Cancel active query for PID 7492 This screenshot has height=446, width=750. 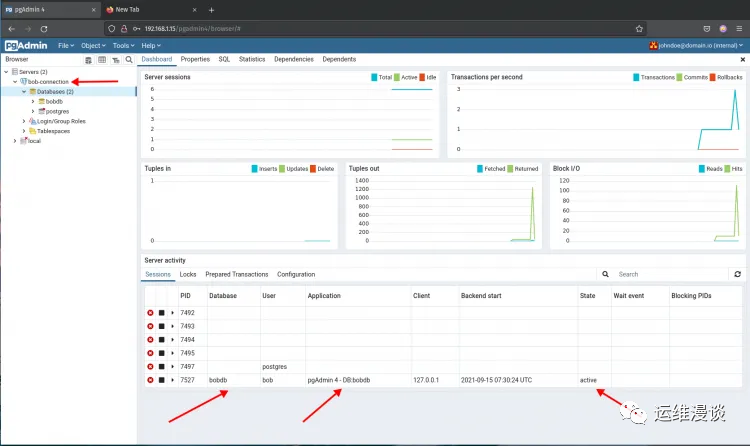[162, 312]
